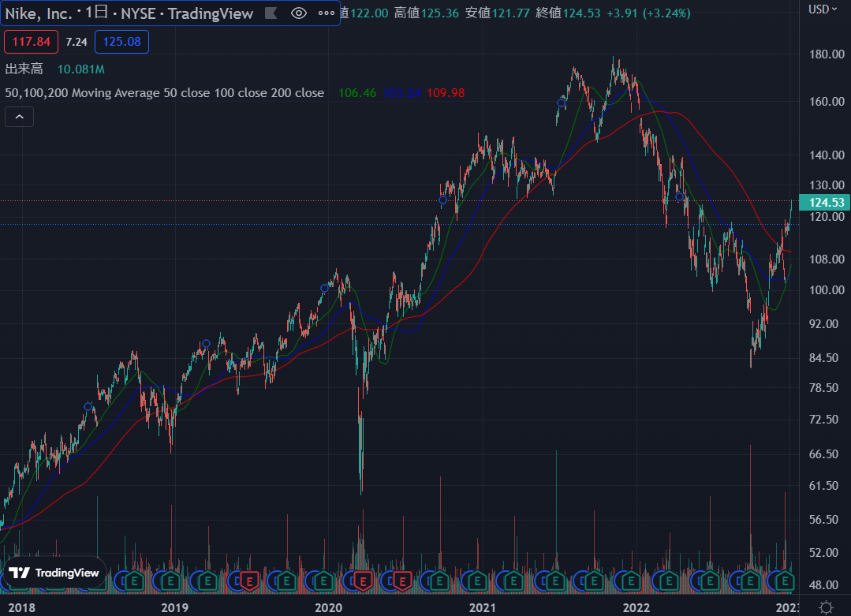Click the blue circle marker near the 160.00 level
851x616 pixels.
click(562, 103)
